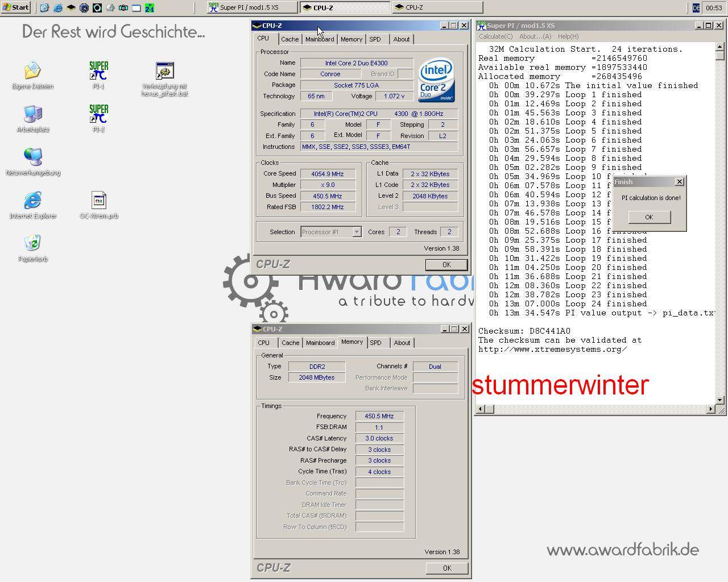Click OK in the lower CPU-Z Memory window

[447, 568]
